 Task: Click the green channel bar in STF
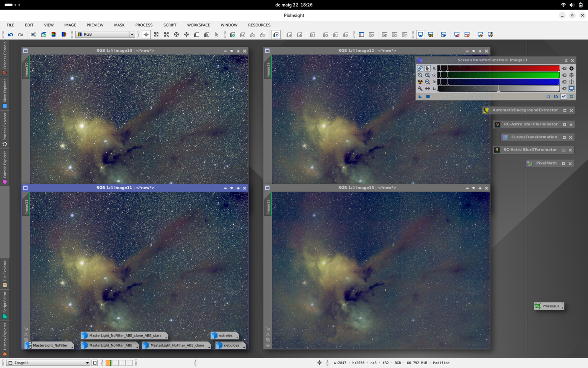(498, 75)
